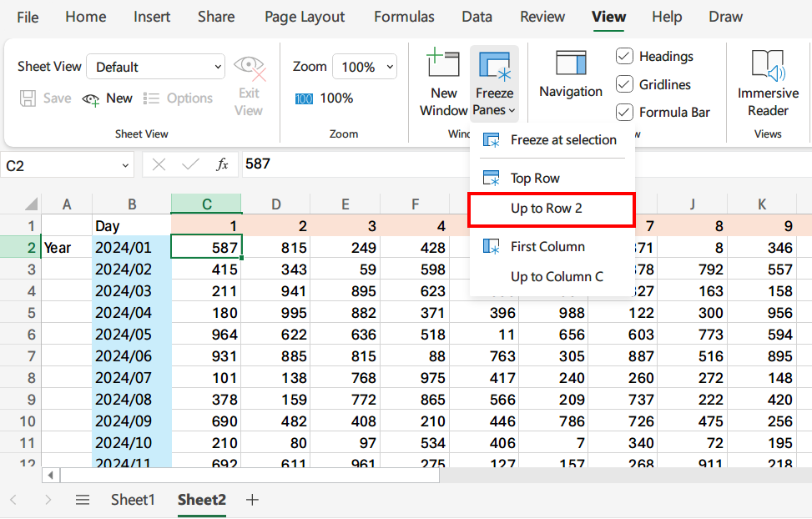Open the Navigation pane

(570, 79)
